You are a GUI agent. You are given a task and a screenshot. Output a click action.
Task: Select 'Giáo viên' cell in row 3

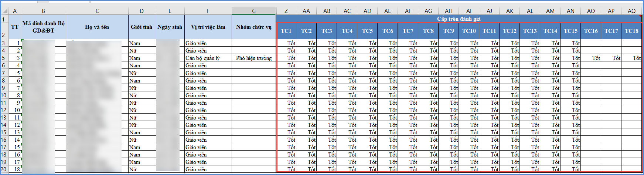click(x=208, y=43)
